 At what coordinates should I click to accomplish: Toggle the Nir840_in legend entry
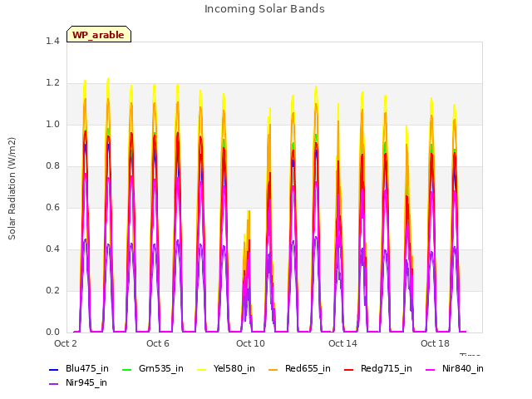pos(455,369)
